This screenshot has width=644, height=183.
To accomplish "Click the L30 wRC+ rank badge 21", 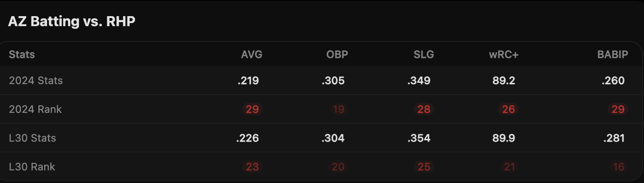I will coord(509,166).
